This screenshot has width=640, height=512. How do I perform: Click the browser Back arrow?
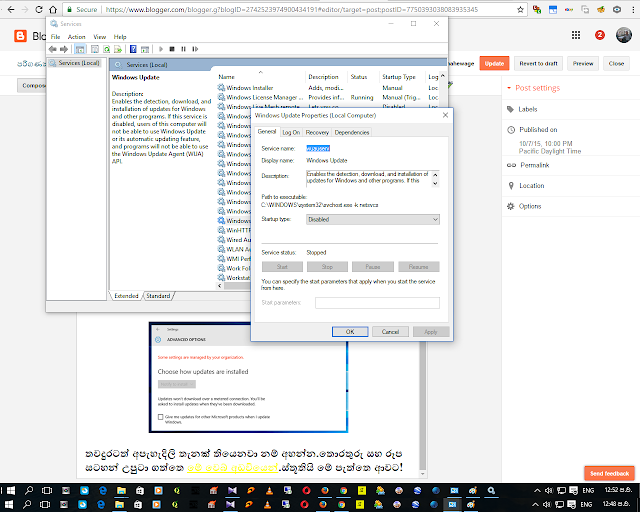point(11,9)
